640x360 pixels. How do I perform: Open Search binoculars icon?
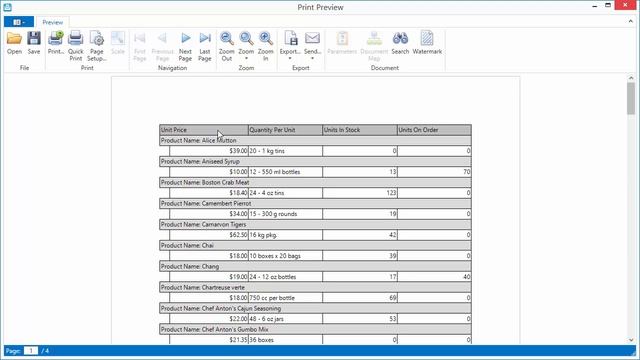[400, 38]
